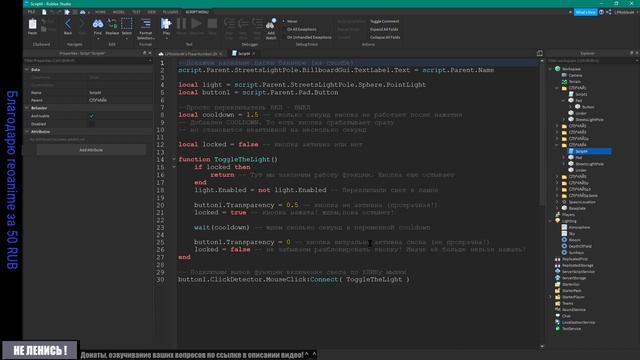The image size is (640, 360).
Task: Switch to the MODEL ribbon tab
Action: [118, 12]
